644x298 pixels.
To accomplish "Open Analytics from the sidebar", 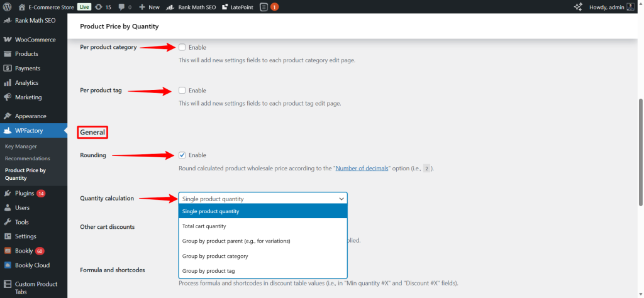I will pos(26,83).
